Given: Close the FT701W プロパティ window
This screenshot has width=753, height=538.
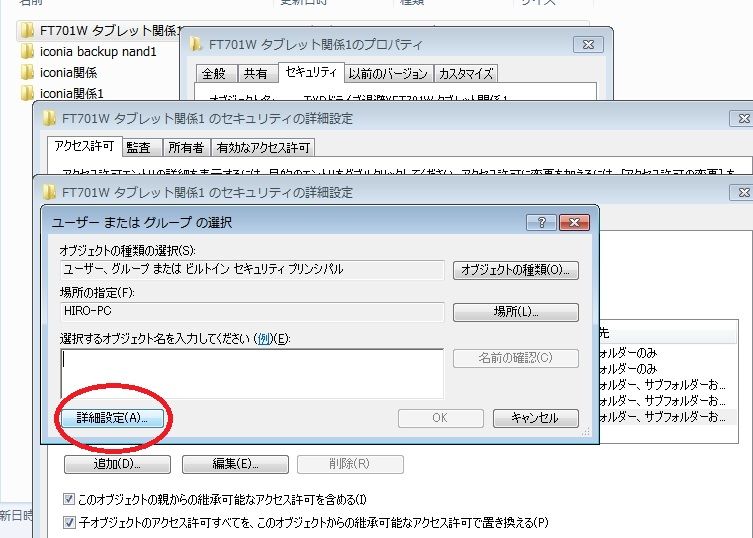Looking at the screenshot, I should pyautogui.click(x=588, y=45).
